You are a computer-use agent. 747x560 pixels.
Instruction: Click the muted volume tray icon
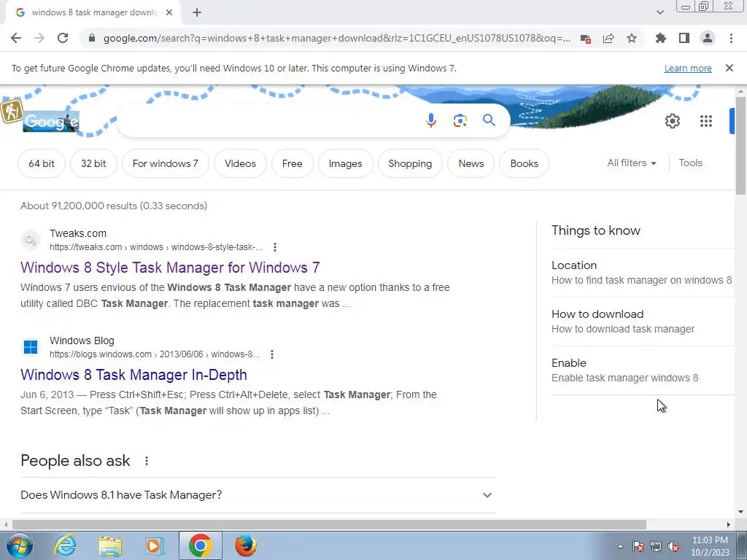pyautogui.click(x=673, y=547)
